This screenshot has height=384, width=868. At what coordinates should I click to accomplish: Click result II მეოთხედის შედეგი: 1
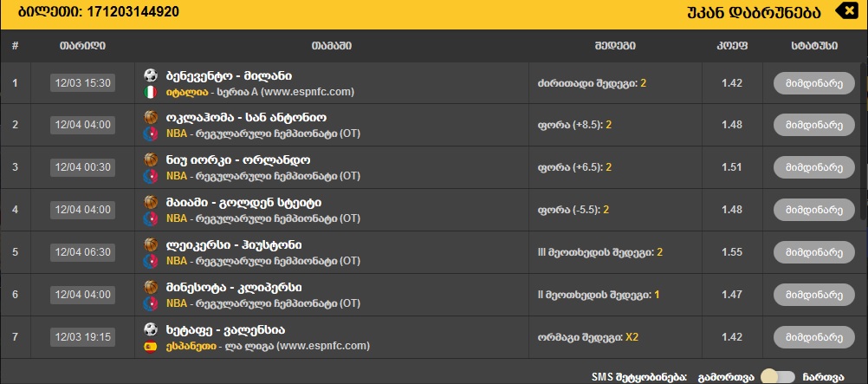pyautogui.click(x=599, y=295)
